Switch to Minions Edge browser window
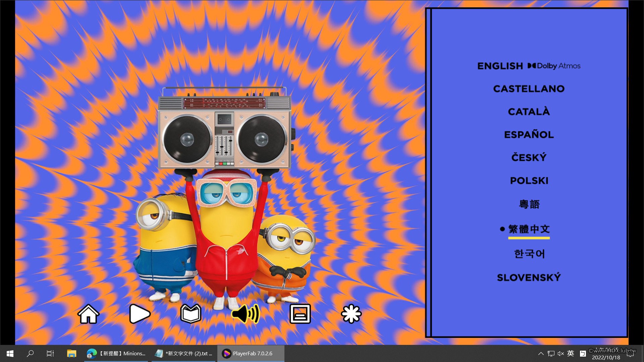Image resolution: width=644 pixels, height=362 pixels. 116,353
